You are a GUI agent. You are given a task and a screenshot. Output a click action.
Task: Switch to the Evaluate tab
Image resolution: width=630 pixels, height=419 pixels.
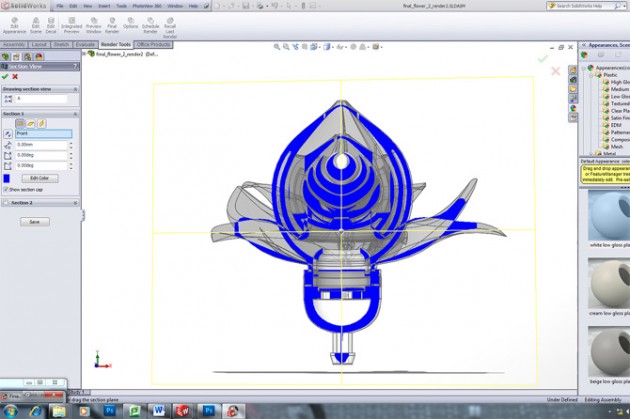pos(86,45)
